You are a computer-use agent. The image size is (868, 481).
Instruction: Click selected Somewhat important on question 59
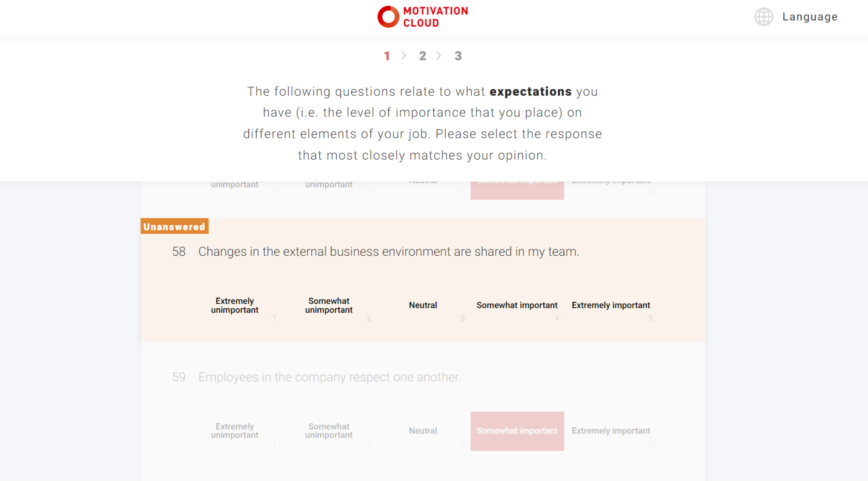(x=517, y=431)
